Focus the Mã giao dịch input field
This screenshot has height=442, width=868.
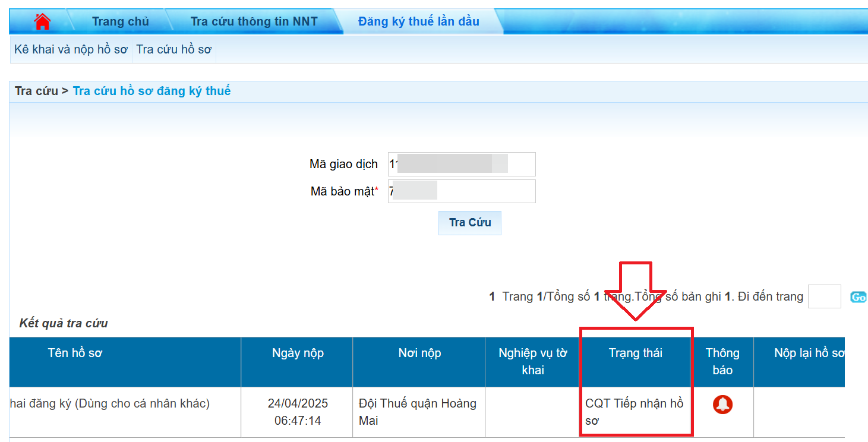tap(461, 164)
